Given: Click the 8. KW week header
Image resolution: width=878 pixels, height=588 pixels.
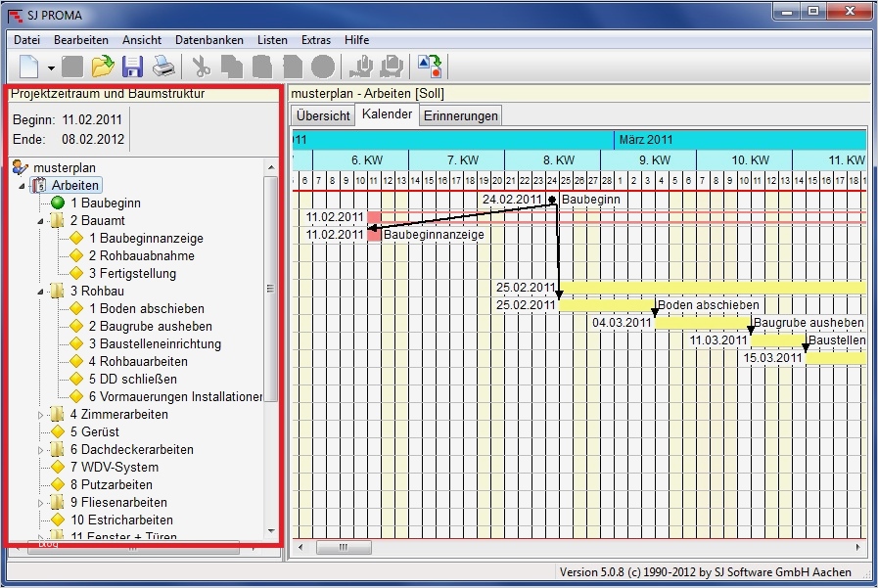Looking at the screenshot, I should pyautogui.click(x=552, y=160).
